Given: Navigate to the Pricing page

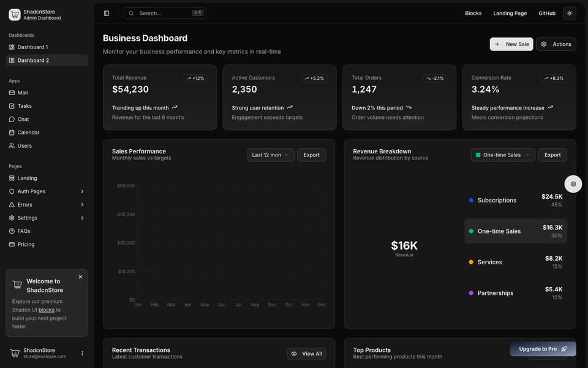Looking at the screenshot, I should tap(47, 244).
